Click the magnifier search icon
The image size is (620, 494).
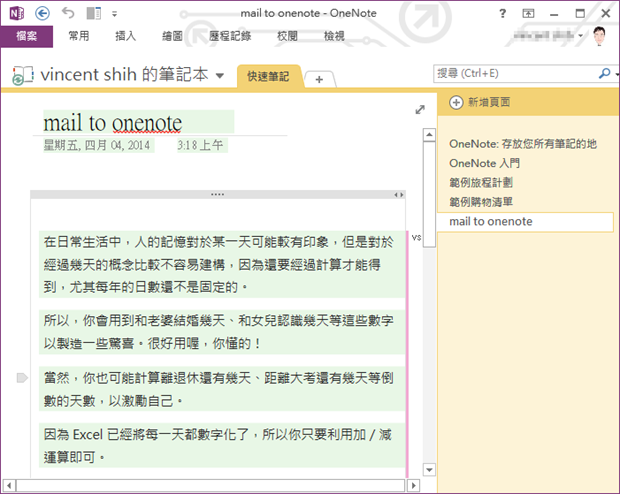pos(605,74)
